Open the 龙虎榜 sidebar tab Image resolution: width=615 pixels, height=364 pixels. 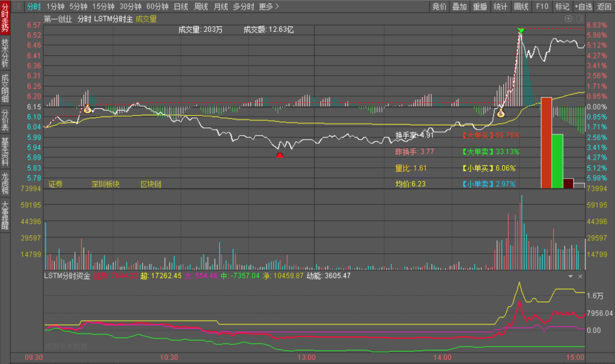click(x=5, y=183)
